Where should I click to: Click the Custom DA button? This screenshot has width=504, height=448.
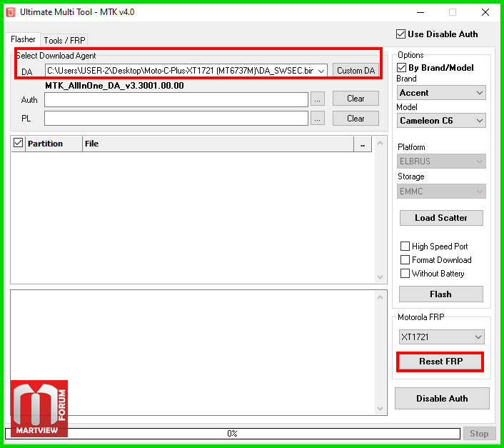pos(356,71)
